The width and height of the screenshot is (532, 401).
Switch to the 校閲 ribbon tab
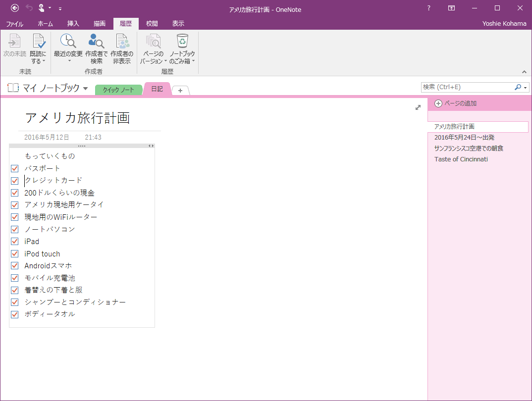point(152,24)
